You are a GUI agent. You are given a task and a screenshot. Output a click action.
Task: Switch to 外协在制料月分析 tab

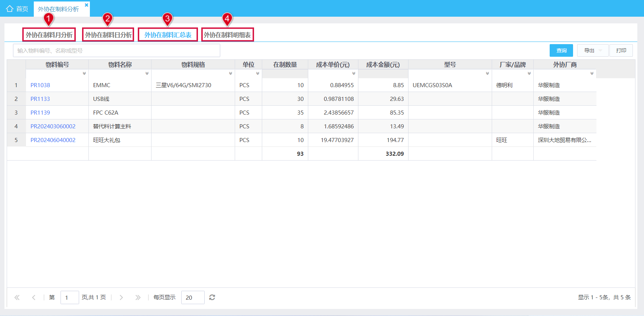click(49, 35)
